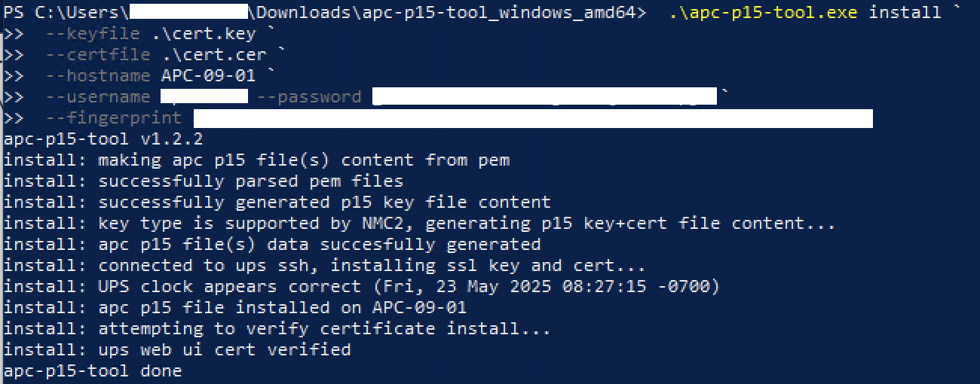Click the apc-p15-tool v1.2.2 version line
Screen dimensions: 980x384
click(x=103, y=139)
